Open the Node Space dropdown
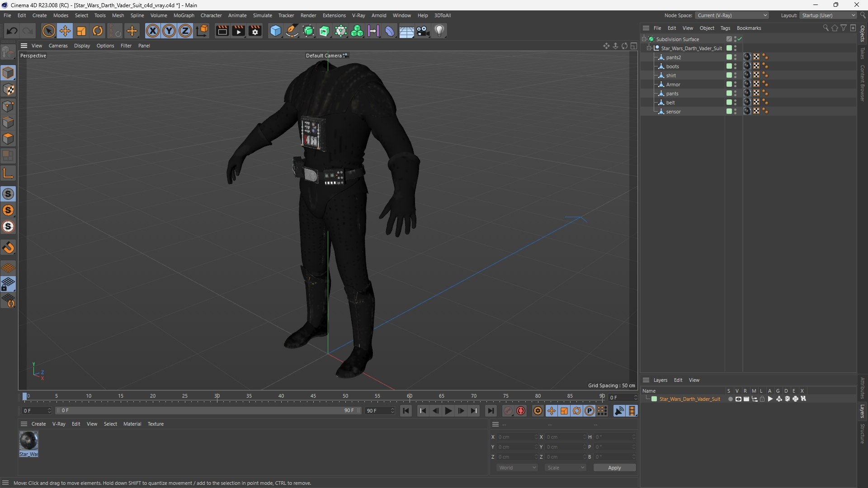Image resolution: width=868 pixels, height=488 pixels. click(x=732, y=15)
